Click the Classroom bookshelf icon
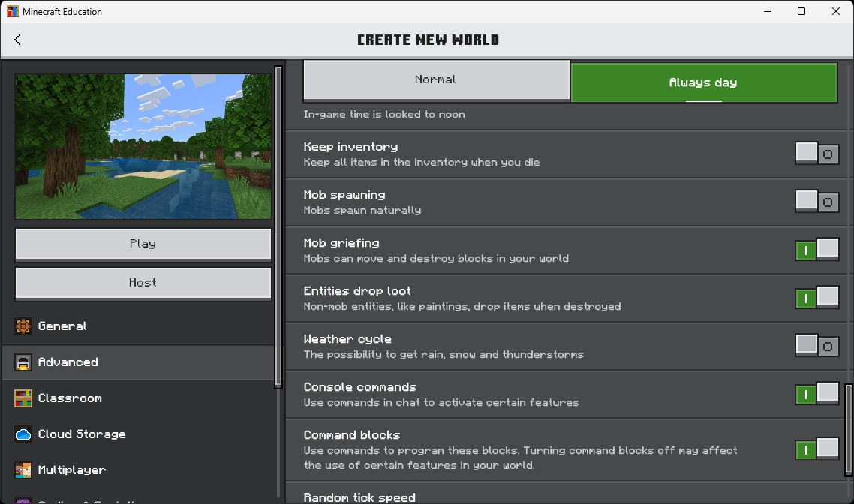Image resolution: width=854 pixels, height=504 pixels. pos(23,397)
